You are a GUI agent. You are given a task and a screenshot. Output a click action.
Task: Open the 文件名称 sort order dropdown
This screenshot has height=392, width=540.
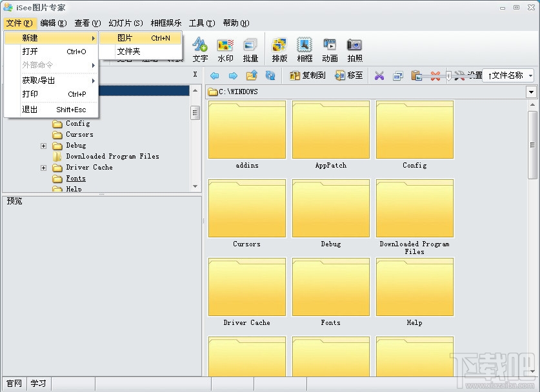tap(531, 75)
